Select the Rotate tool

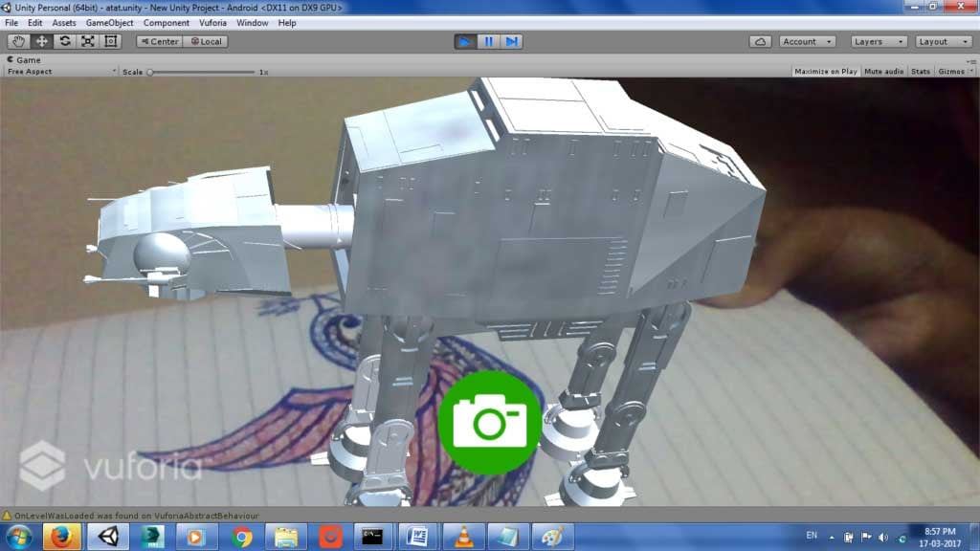click(x=64, y=41)
